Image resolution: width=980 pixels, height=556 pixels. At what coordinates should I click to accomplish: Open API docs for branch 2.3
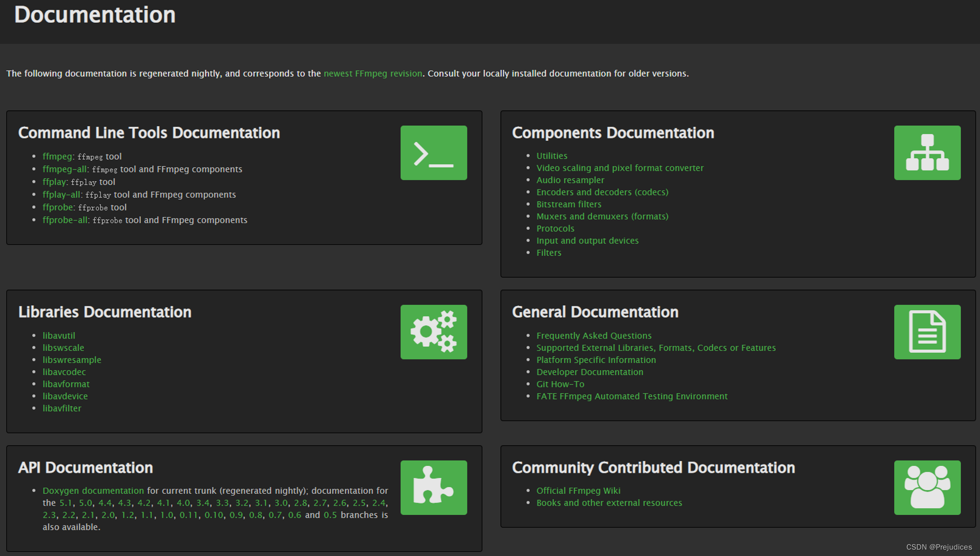coord(49,515)
